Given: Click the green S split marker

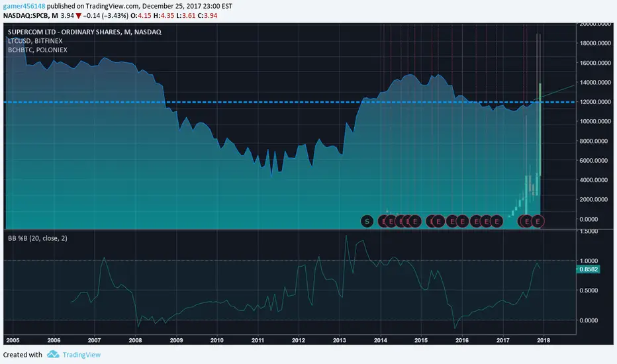Looking at the screenshot, I should pos(367,221).
